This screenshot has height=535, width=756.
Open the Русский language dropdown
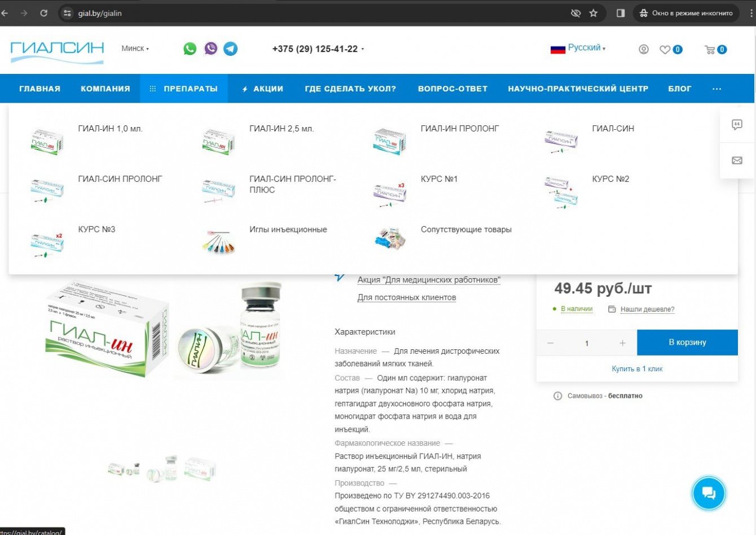[578, 48]
